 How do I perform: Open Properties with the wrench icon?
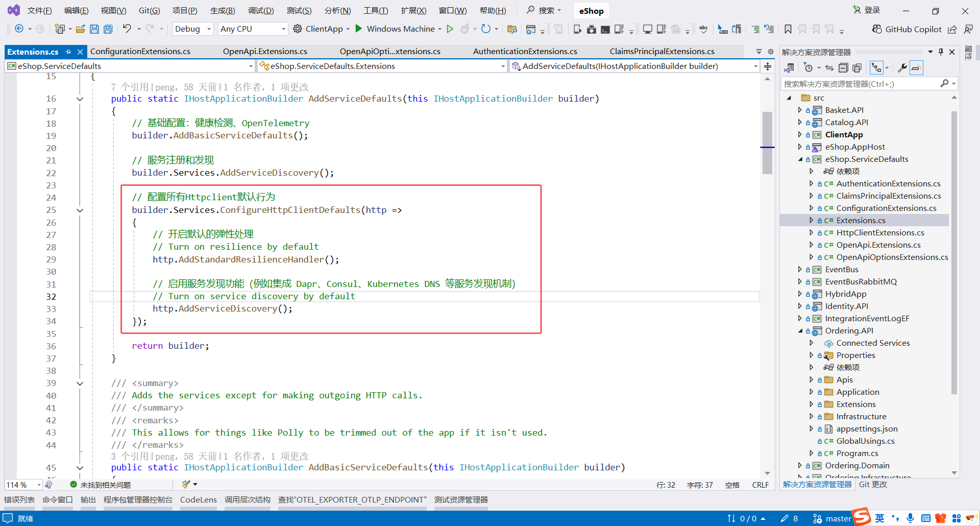click(902, 67)
